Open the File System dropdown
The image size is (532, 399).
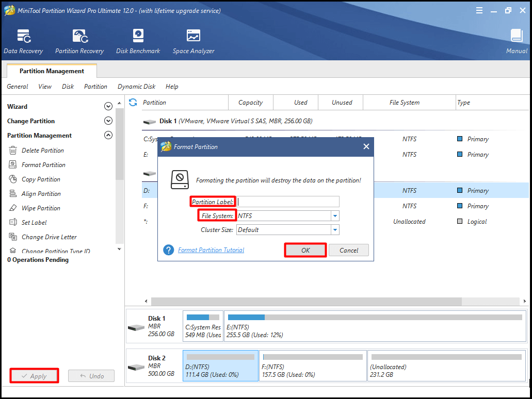pos(335,215)
